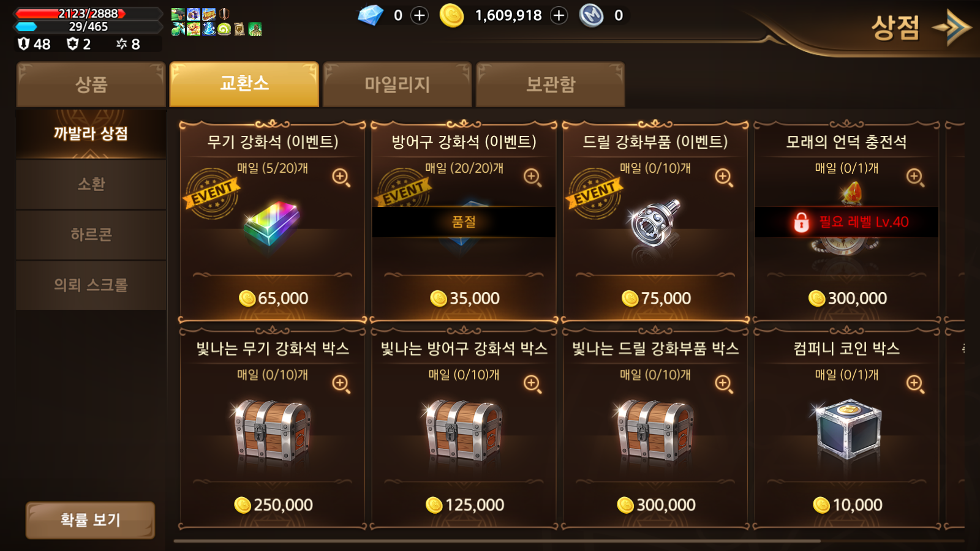
Task: Buy 컴퍼니 코인 박스 for 10,000 gold
Action: point(847,505)
